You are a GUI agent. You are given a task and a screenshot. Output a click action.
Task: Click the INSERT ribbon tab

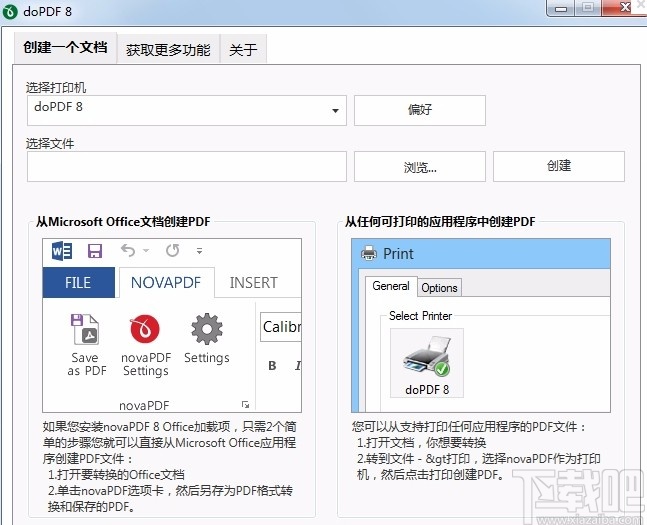pyautogui.click(x=254, y=283)
